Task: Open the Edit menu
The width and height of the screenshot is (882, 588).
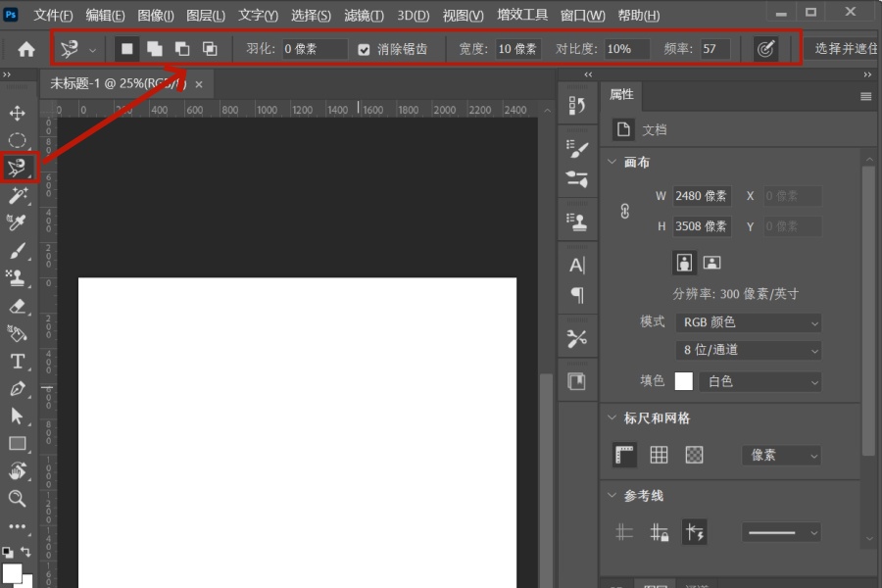Action: [105, 16]
